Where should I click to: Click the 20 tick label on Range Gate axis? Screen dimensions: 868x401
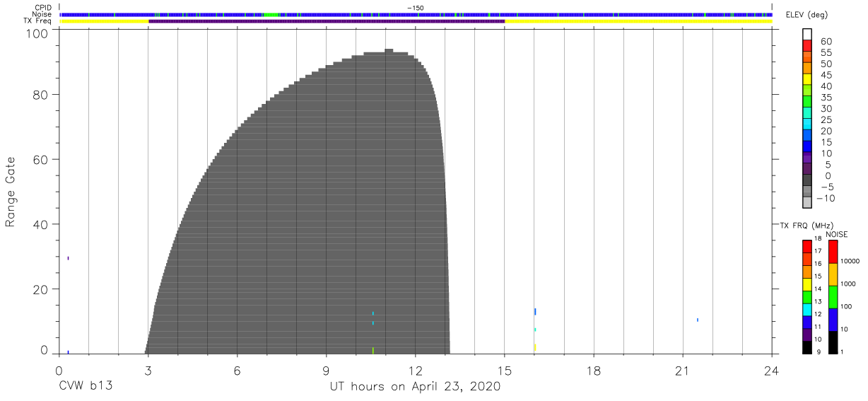point(42,289)
